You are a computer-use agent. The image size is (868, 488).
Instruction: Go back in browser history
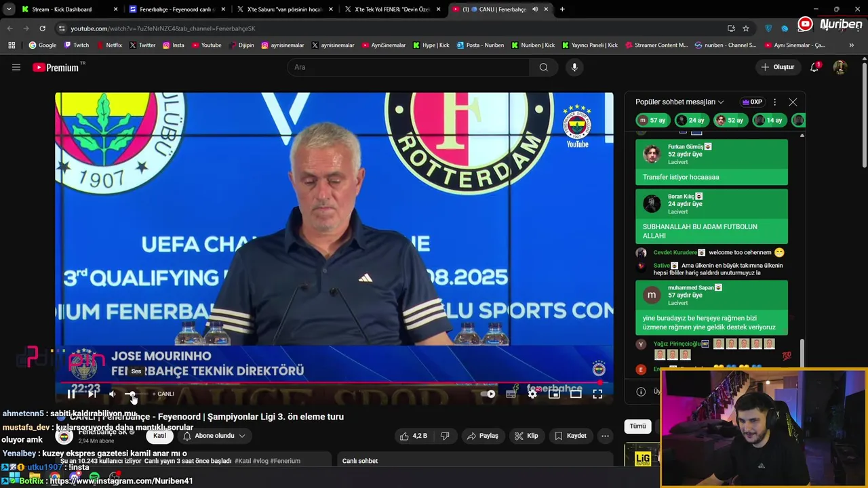tap(9, 28)
